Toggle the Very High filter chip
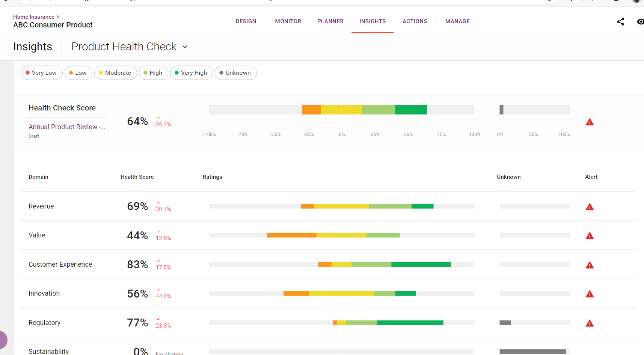Screen dimensions: 644x355 coord(191,73)
